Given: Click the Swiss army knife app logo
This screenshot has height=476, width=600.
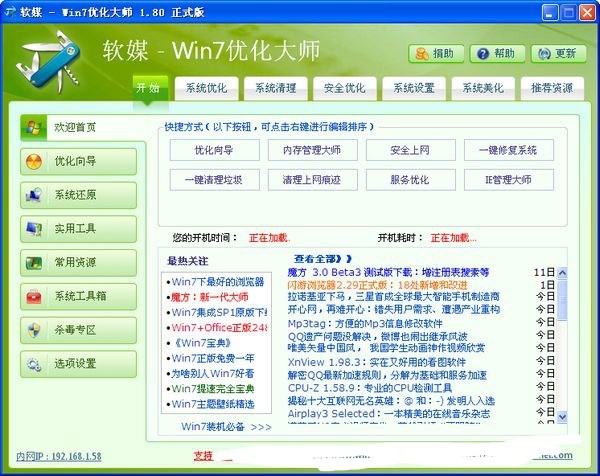Looking at the screenshot, I should click(x=48, y=62).
